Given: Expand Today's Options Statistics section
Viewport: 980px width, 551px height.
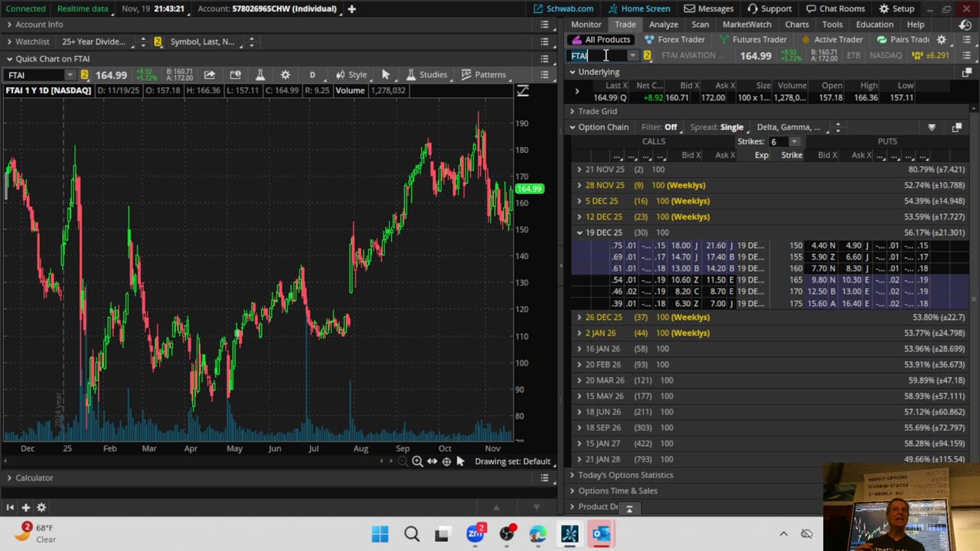Looking at the screenshot, I should point(572,475).
